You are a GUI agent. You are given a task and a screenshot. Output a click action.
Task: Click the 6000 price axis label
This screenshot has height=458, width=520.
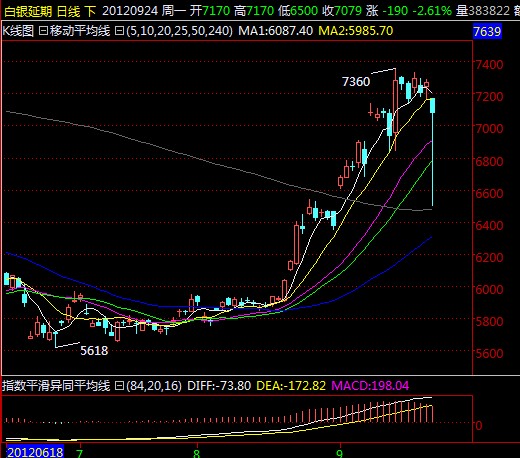[489, 289]
